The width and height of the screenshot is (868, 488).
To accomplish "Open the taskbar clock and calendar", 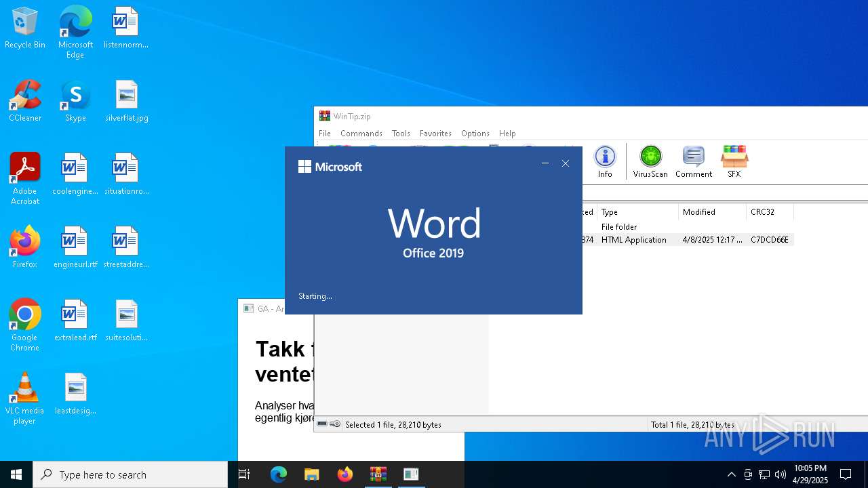I will (x=810, y=474).
